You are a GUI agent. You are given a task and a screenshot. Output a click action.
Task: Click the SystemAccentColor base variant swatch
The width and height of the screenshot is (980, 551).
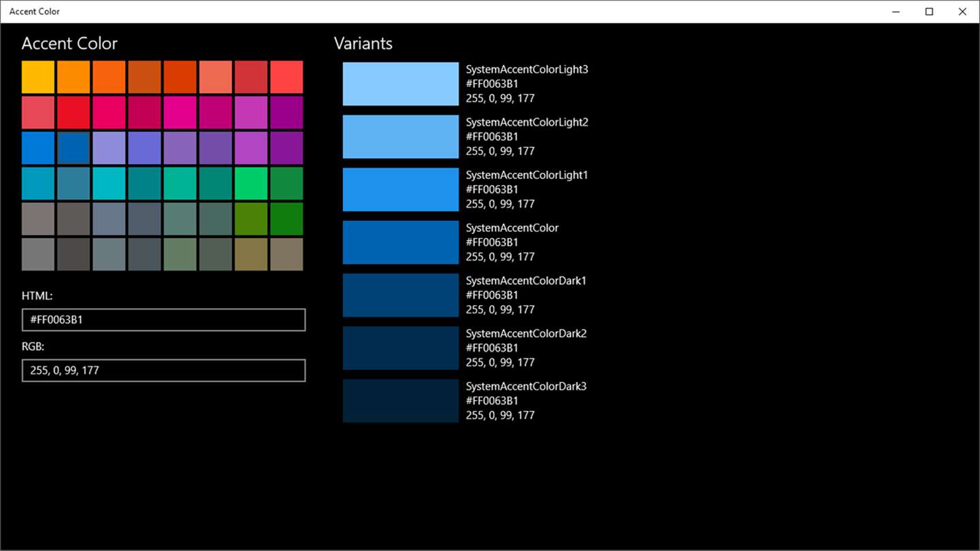[x=401, y=242]
